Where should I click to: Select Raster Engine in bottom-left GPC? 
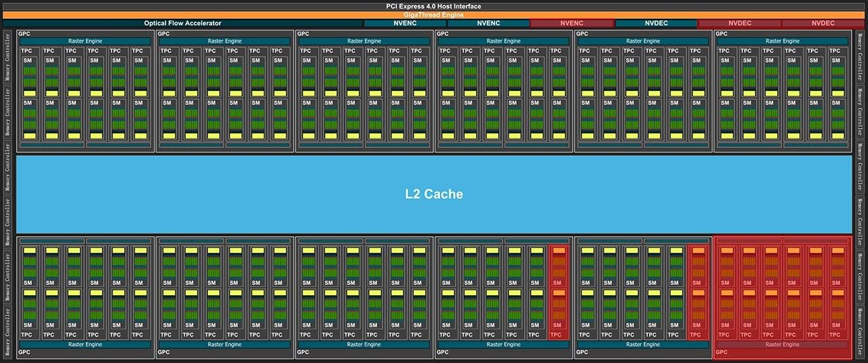click(85, 344)
